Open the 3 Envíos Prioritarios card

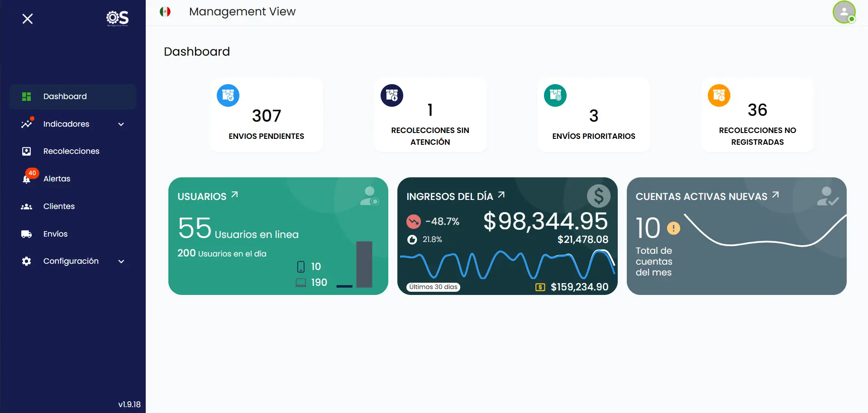point(594,115)
